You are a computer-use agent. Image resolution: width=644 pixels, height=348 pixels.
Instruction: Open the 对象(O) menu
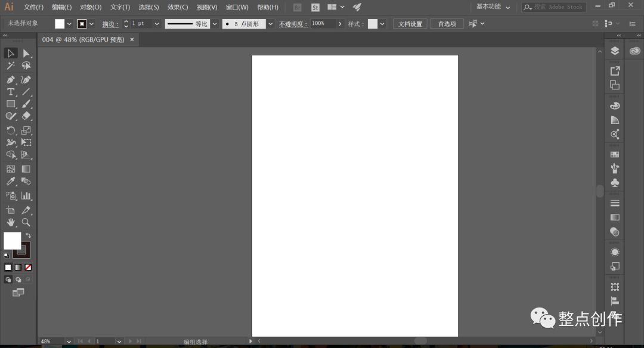[91, 7]
